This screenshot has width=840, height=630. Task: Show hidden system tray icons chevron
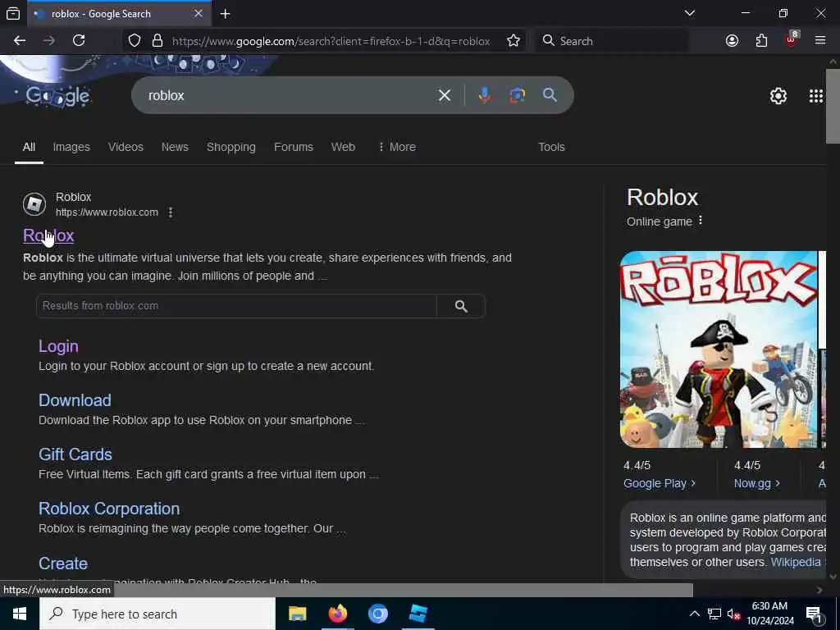click(x=694, y=614)
